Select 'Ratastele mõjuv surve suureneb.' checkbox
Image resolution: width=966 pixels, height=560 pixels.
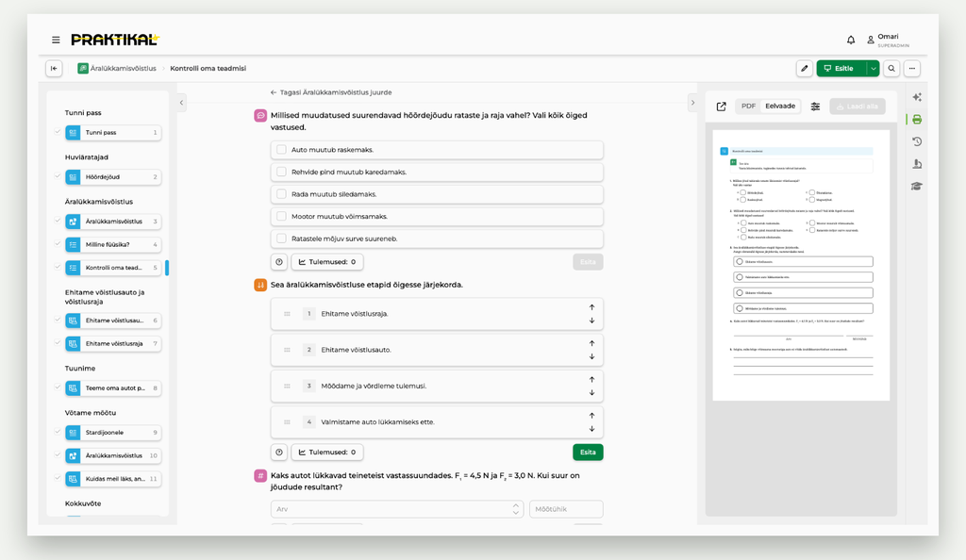tap(281, 239)
